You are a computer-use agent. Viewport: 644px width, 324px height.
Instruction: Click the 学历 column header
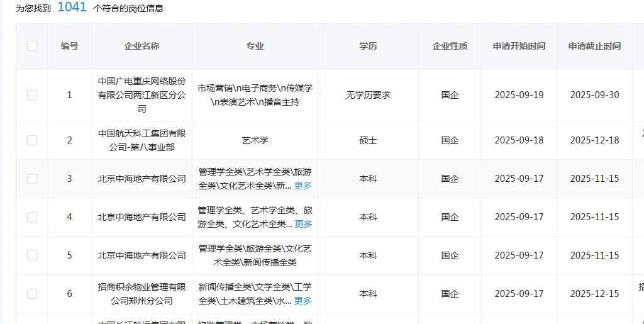pos(368,46)
